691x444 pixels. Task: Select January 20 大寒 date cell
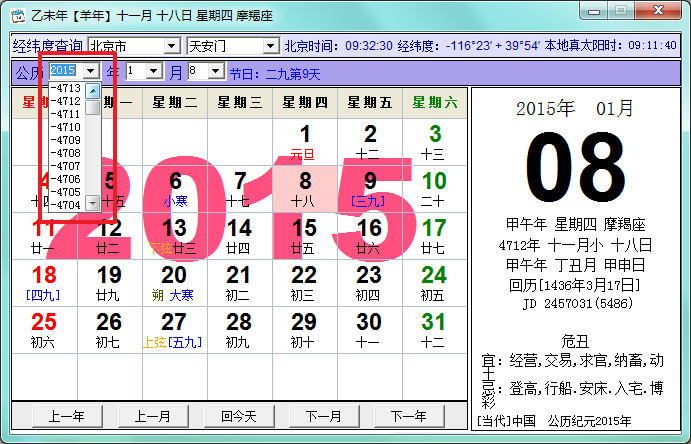pos(175,283)
